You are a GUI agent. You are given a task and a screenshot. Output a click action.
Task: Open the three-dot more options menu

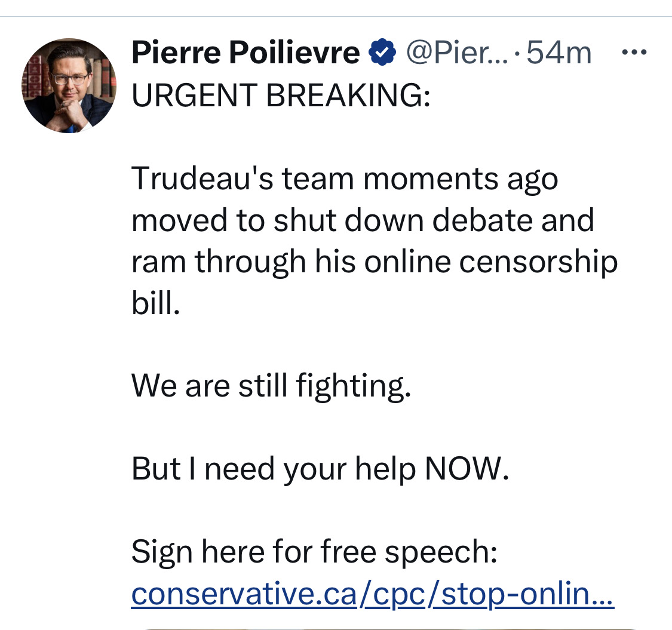(634, 53)
